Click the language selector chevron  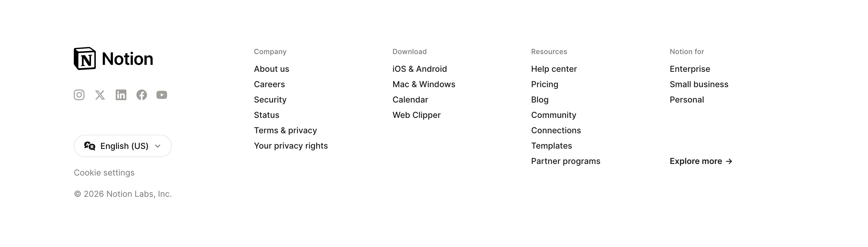(x=158, y=146)
